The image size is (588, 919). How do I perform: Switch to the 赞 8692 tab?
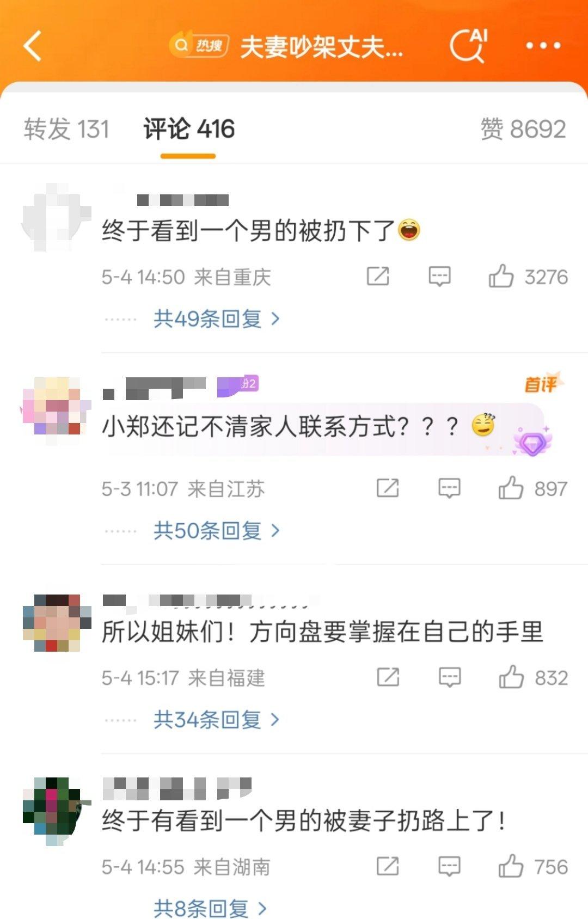(x=523, y=130)
